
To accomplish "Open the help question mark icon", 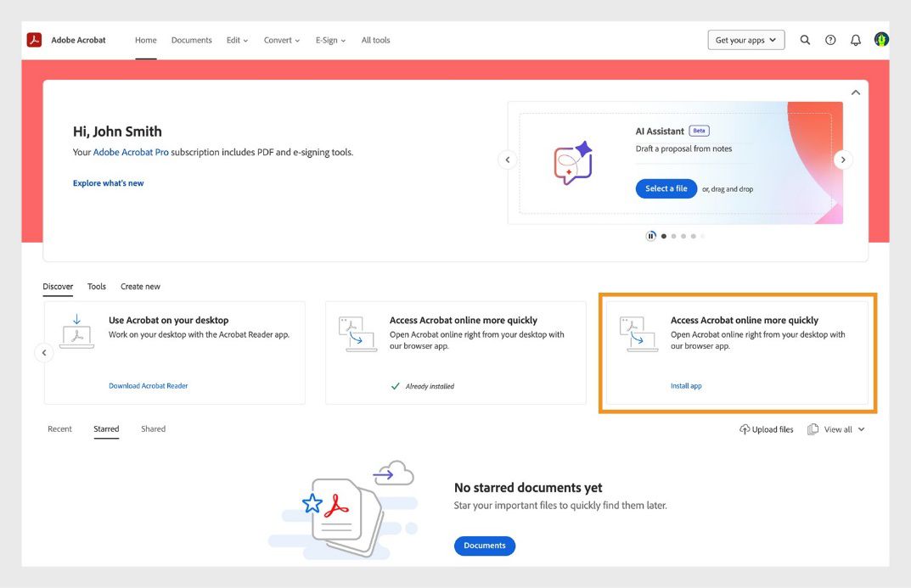I will [x=830, y=39].
